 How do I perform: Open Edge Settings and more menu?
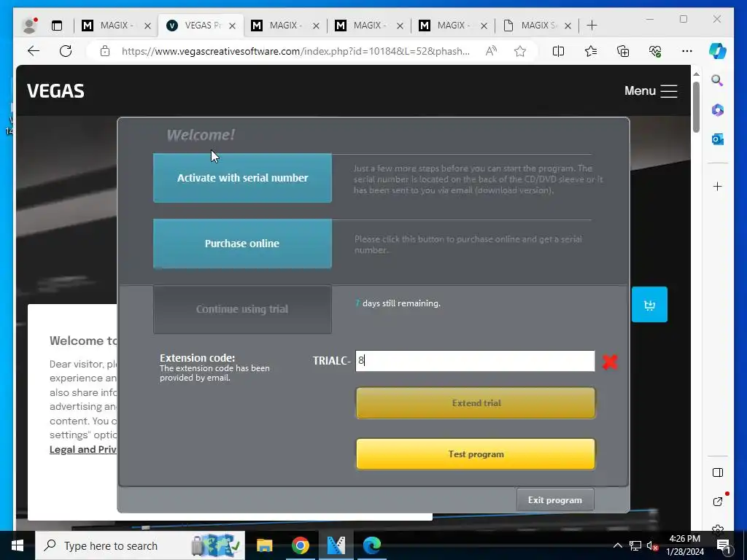687,51
